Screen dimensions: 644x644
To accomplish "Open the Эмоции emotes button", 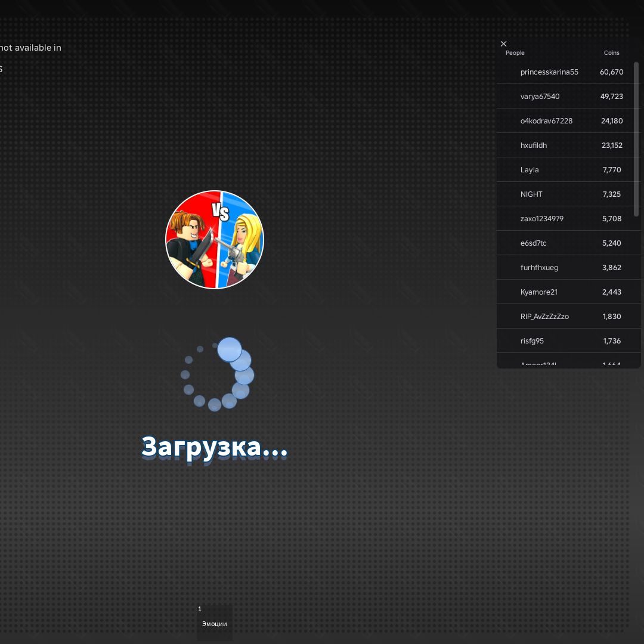I will [x=215, y=622].
